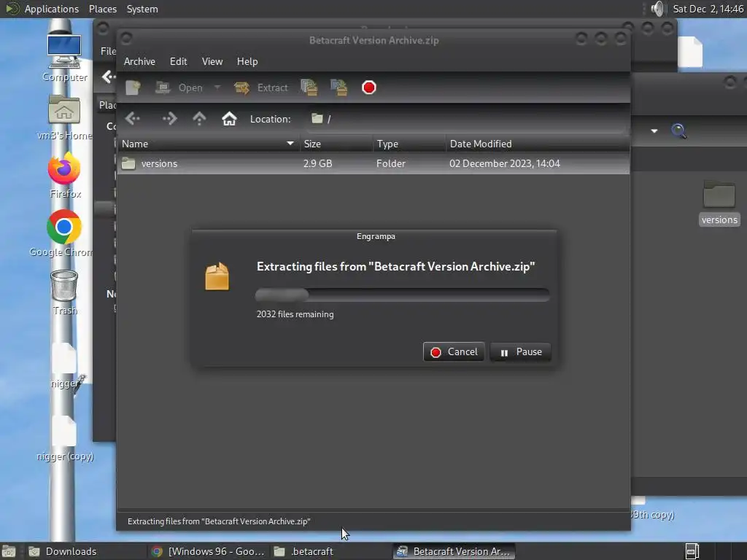Open the Places menu
The image size is (747, 560).
click(x=103, y=9)
